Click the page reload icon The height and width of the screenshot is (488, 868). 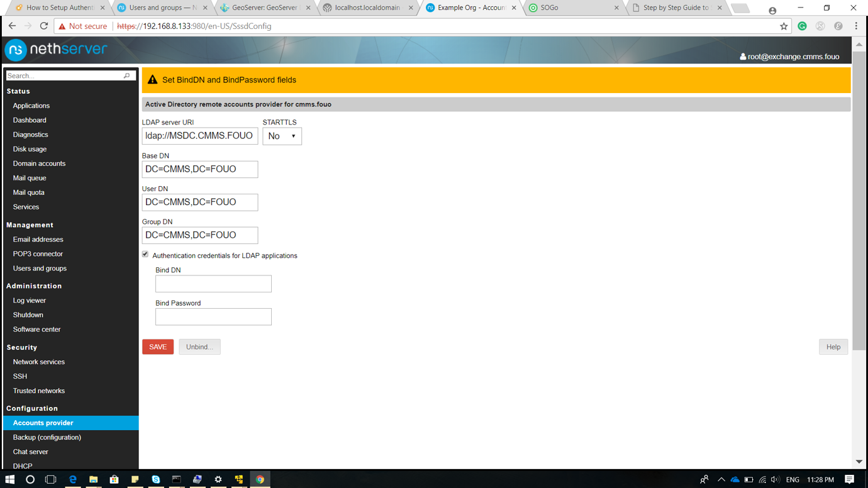[x=43, y=26]
